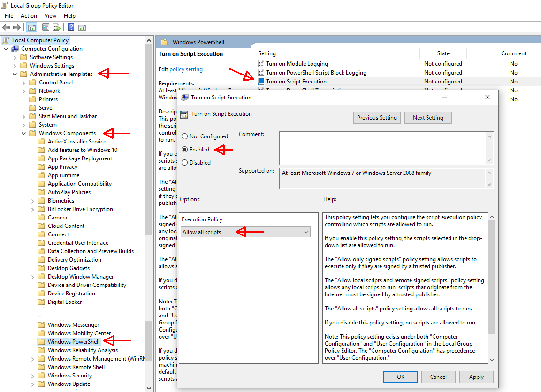Expand the Windows Settings node
Screen dimensions: 541x392
pyautogui.click(x=15, y=66)
